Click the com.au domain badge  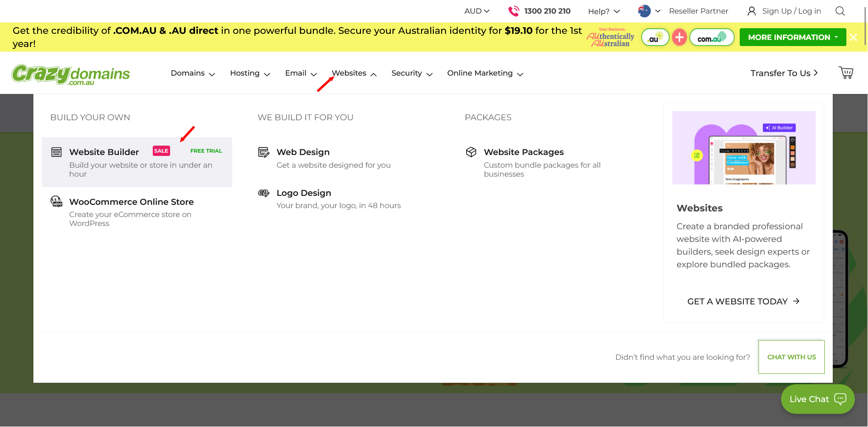(x=712, y=37)
